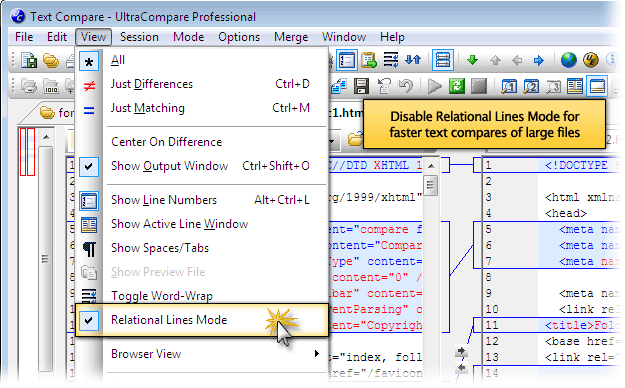Click the grey undo arrow icon
The width and height of the screenshot is (625, 388).
[406, 86]
